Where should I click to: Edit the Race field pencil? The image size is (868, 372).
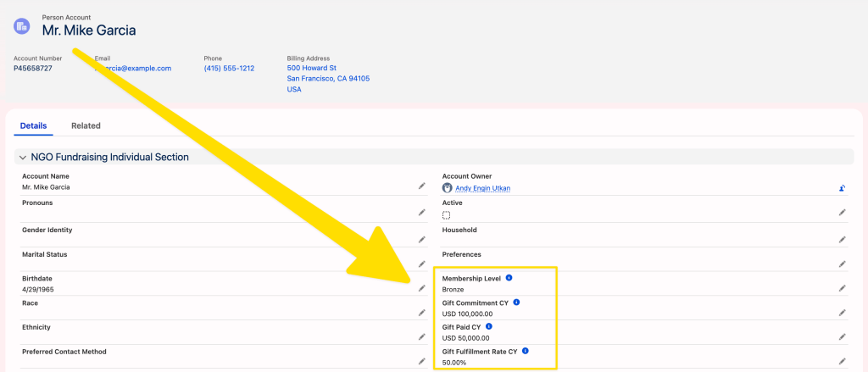pos(422,312)
